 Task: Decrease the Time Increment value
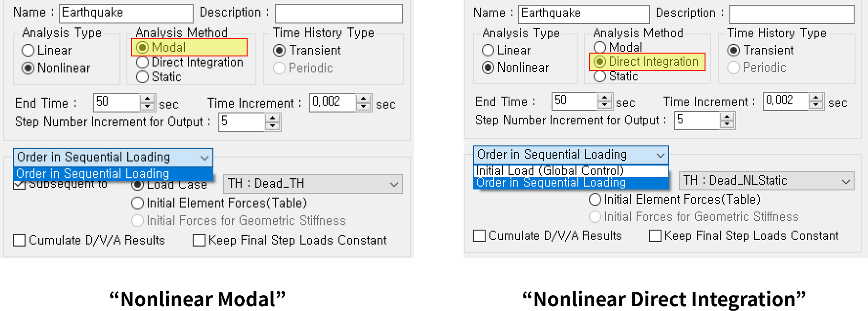pyautogui.click(x=363, y=106)
